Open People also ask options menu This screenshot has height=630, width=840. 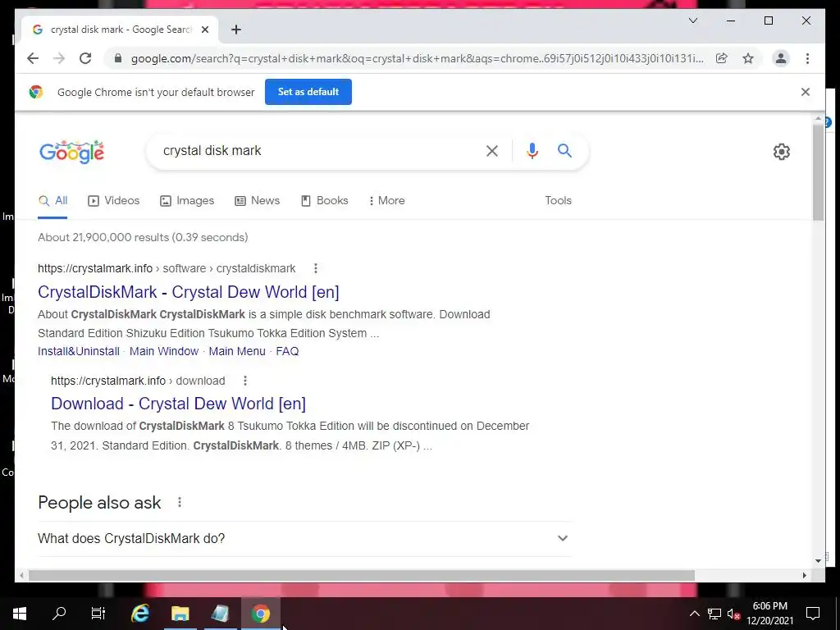180,502
